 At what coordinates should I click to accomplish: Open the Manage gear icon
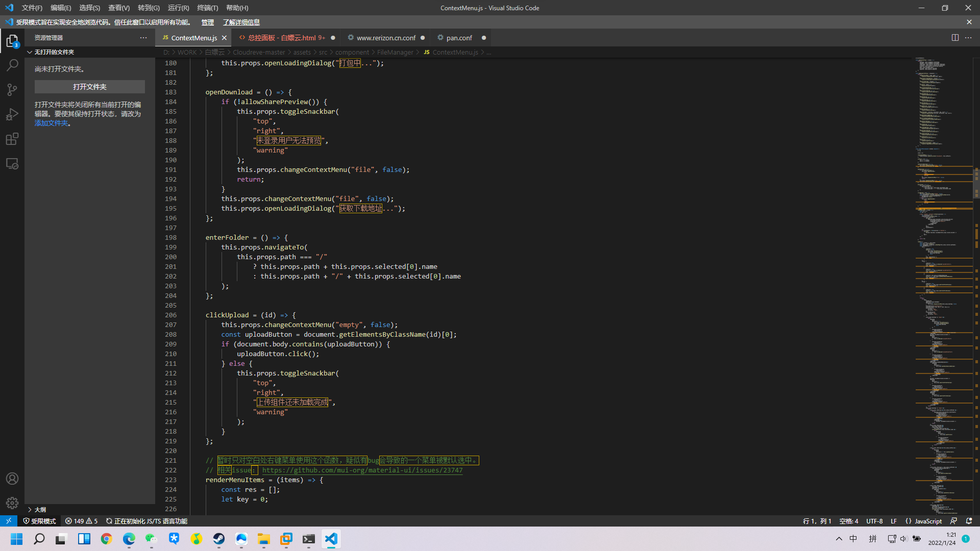12,503
